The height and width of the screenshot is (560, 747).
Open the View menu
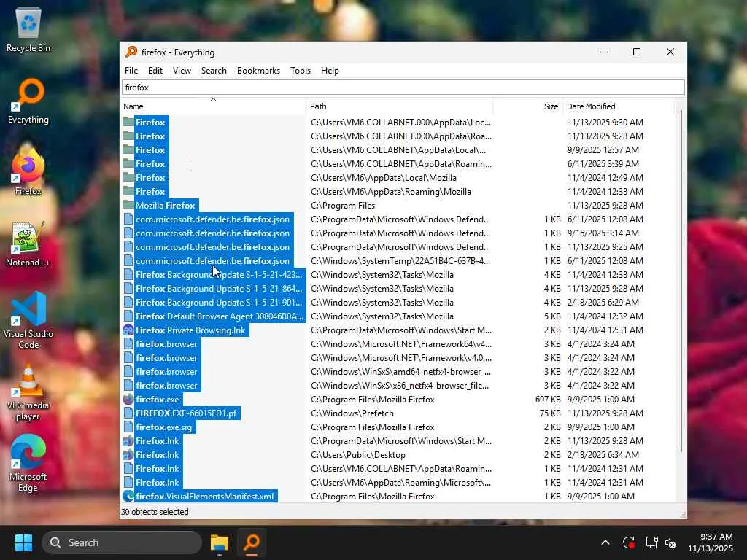coord(182,71)
